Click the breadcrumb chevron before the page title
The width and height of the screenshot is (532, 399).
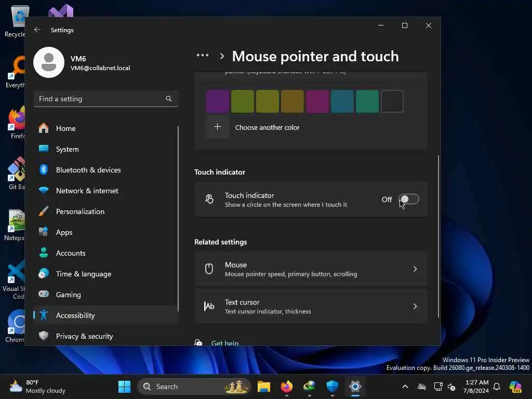222,56
